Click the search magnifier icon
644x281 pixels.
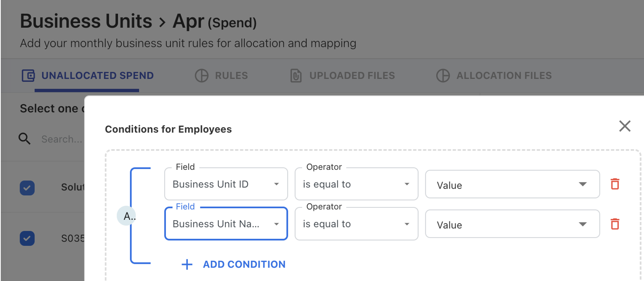24,139
